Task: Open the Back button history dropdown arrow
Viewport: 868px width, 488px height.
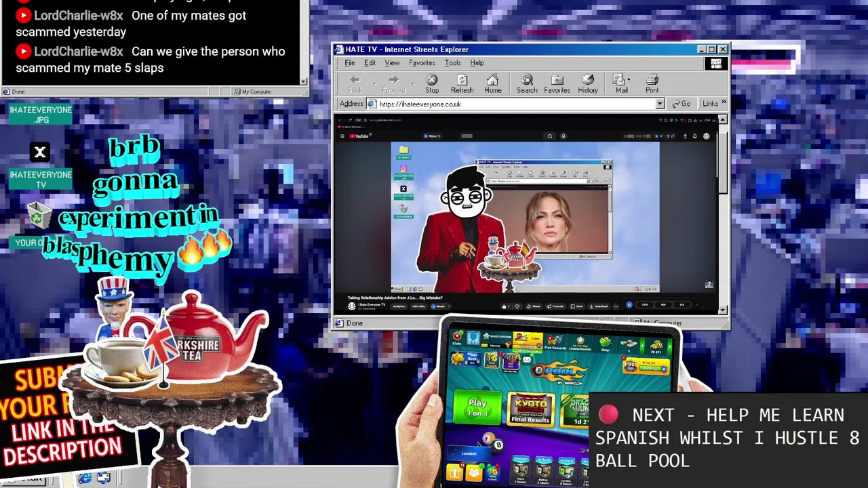Action: point(373,84)
